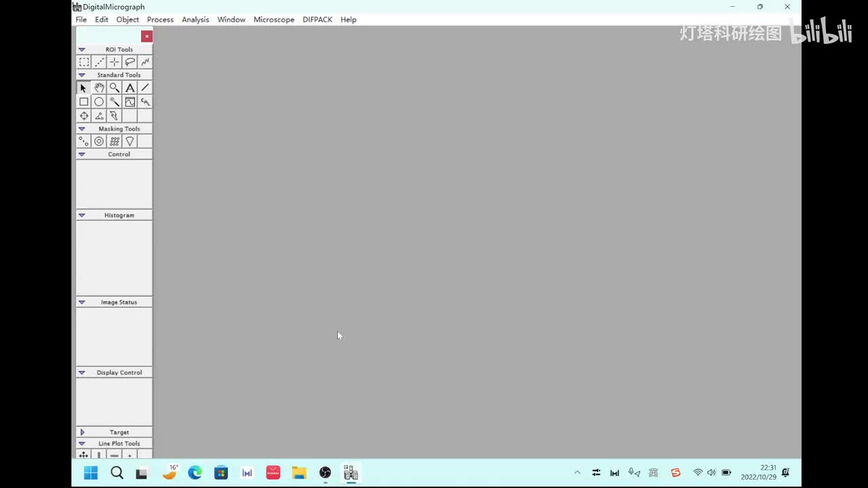Image resolution: width=868 pixels, height=488 pixels.
Task: Select the Oval annotation tool
Action: (99, 102)
